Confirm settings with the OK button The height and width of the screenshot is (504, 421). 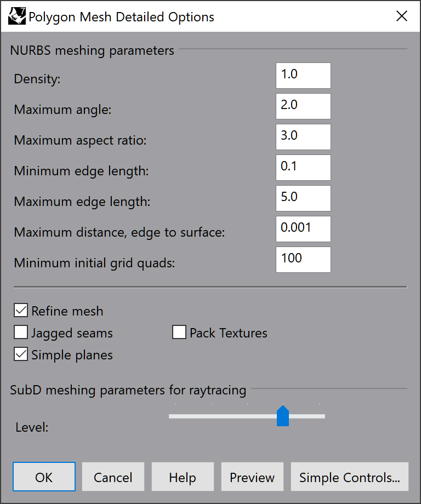pos(44,477)
